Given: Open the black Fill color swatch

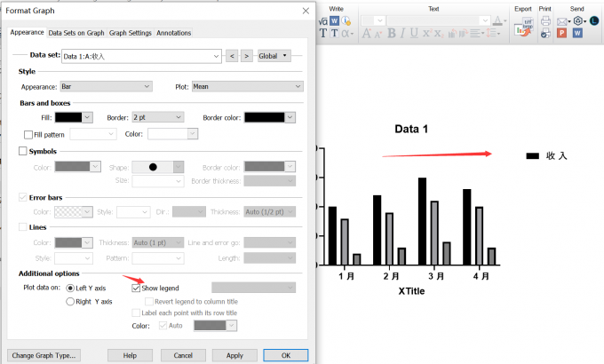Looking at the screenshot, I should tap(74, 117).
